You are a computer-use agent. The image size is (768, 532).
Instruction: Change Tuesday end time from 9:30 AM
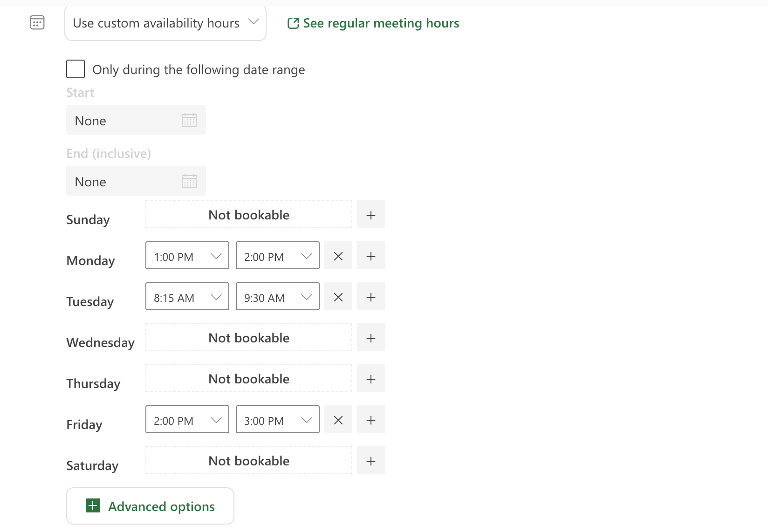pyautogui.click(x=278, y=297)
